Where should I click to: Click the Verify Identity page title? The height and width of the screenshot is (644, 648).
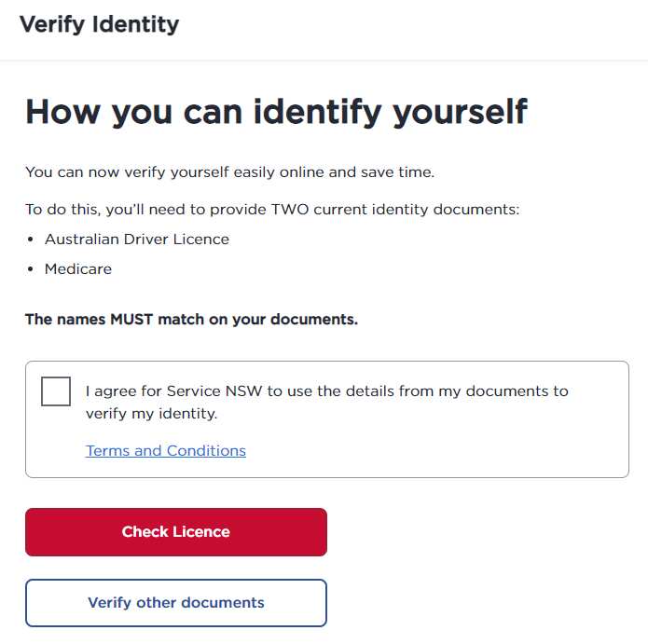tap(99, 24)
